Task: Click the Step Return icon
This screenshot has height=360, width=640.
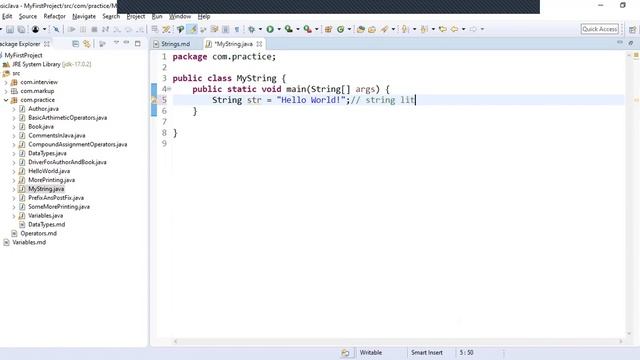Action: [140, 29]
